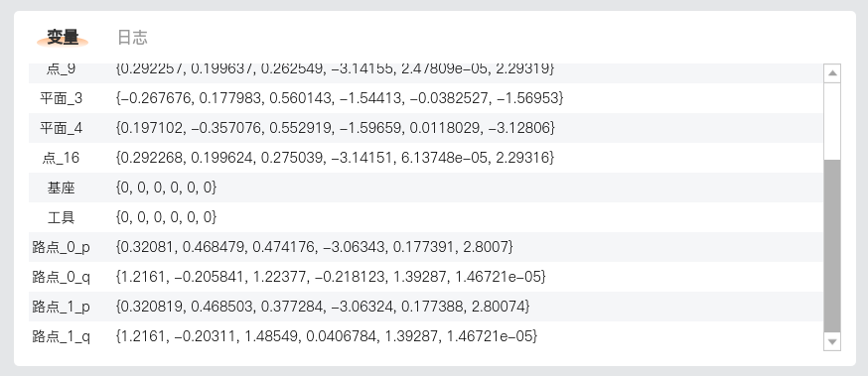Click the scrollbar down arrow
Viewport: 868px width, 376px height.
point(832,341)
